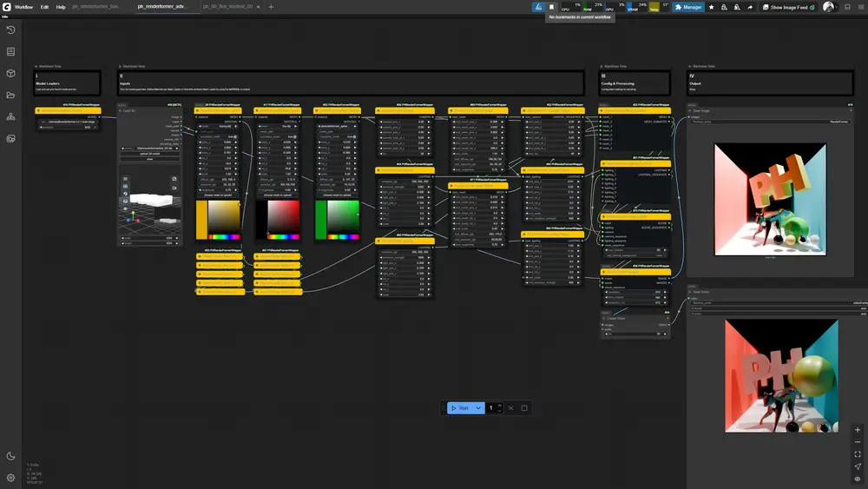The width and height of the screenshot is (868, 489).
Task: Click upload 3D model button in Load 3D
Action: pyautogui.click(x=149, y=154)
